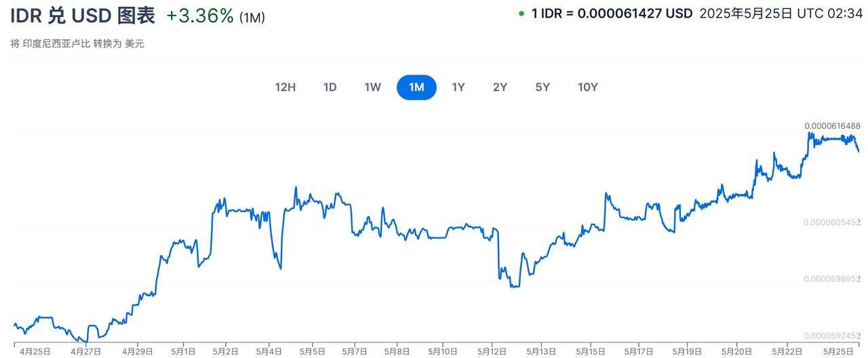
Task: Choose the 1W time range
Action: 372,87
